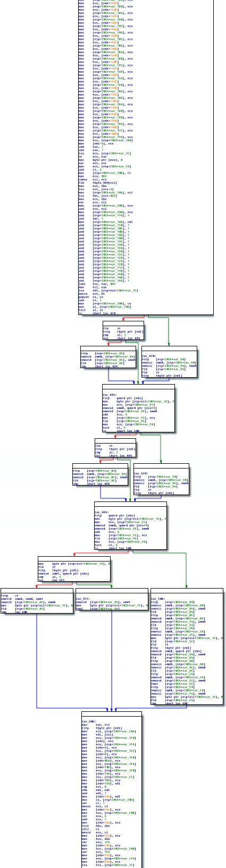The image size is (226, 868).
Task: Select the loc_60D label in the bottom block
Action: (x=88, y=721)
